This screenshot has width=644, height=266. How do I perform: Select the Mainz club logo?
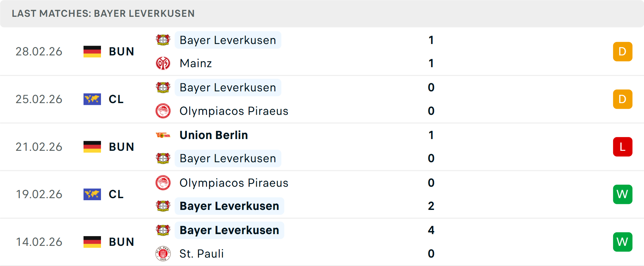click(163, 63)
